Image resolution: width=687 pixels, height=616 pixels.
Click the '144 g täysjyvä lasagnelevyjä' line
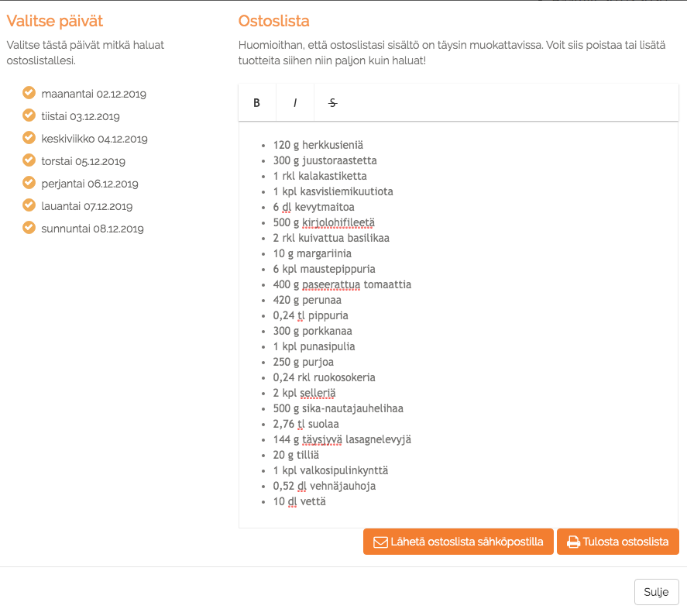pyautogui.click(x=342, y=440)
